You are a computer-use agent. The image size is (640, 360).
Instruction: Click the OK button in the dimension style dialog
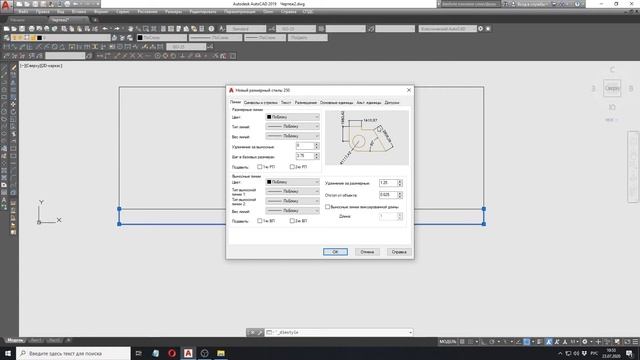tap(336, 252)
